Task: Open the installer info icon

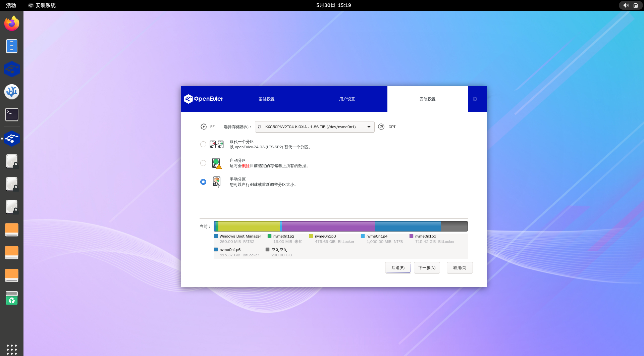Action: point(475,99)
